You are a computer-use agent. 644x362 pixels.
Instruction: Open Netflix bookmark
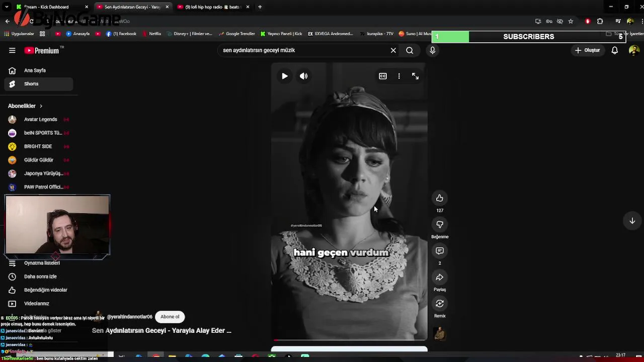point(151,34)
